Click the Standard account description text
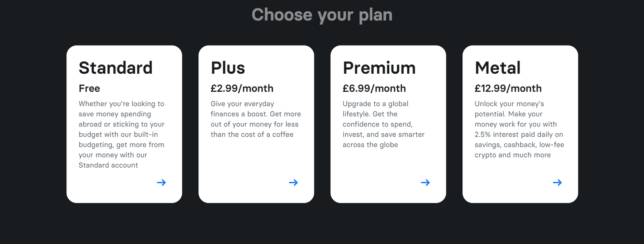This screenshot has width=644, height=244. click(x=121, y=134)
